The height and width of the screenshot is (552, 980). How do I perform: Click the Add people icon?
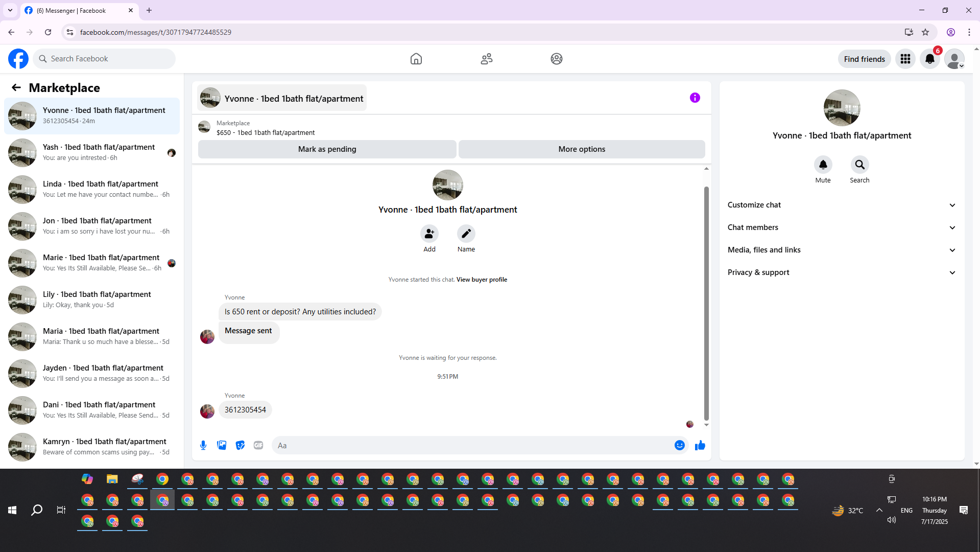coord(429,234)
